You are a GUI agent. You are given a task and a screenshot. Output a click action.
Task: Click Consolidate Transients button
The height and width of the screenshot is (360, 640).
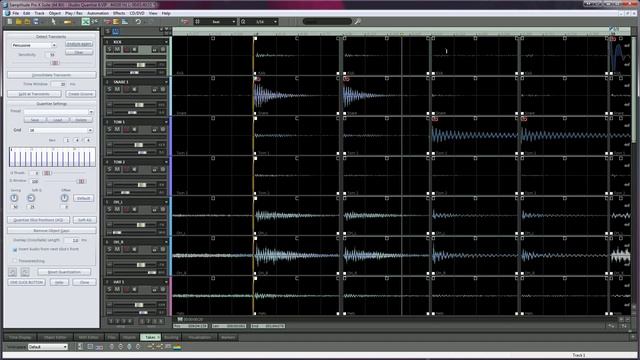[51, 75]
